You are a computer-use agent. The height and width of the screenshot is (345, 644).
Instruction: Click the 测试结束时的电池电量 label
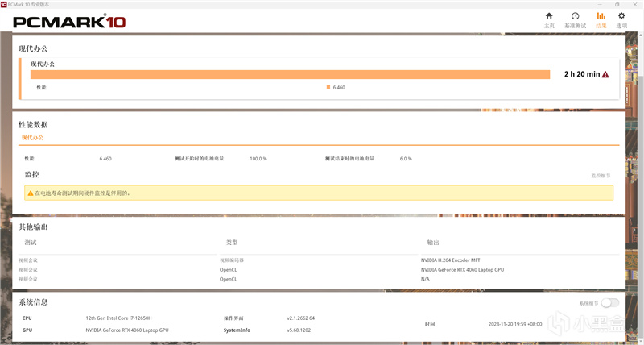[349, 159]
